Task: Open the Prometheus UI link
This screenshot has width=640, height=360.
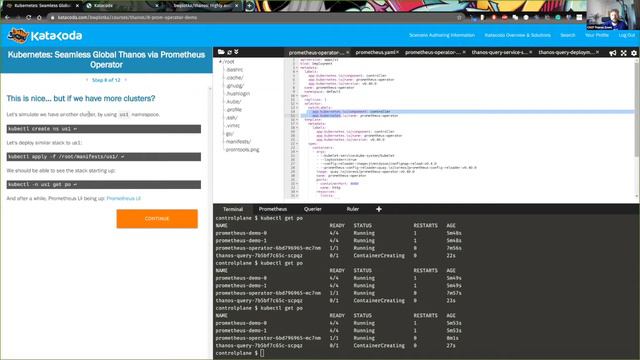Action: [124, 198]
